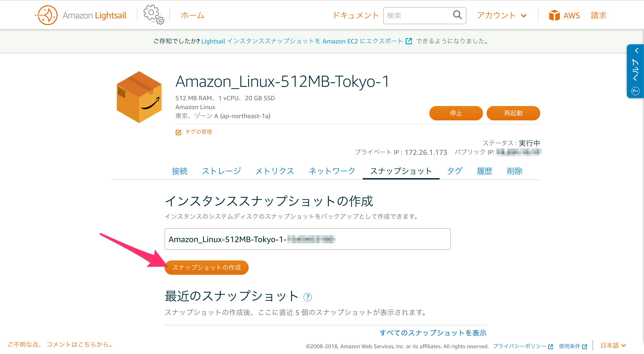Click the タグの管理 edit pencil icon

pos(178,132)
